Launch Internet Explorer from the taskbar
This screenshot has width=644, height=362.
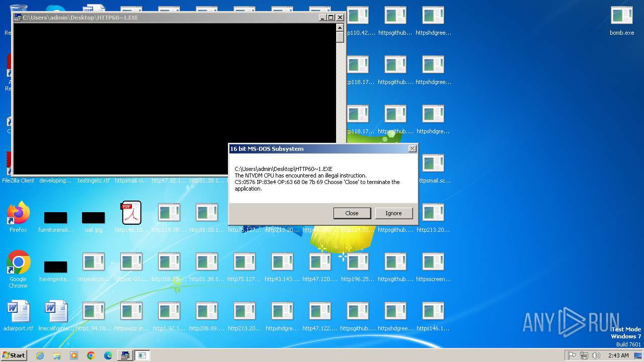pyautogui.click(x=40, y=355)
